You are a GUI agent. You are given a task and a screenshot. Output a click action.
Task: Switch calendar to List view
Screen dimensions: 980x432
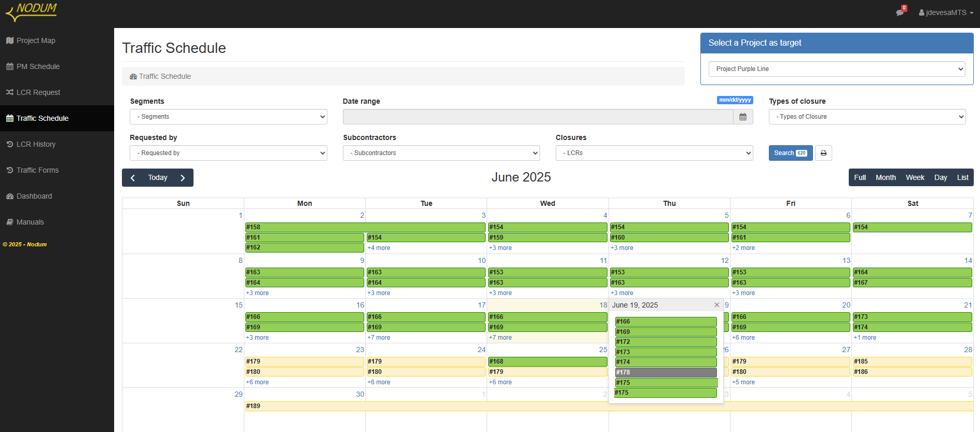pyautogui.click(x=963, y=177)
